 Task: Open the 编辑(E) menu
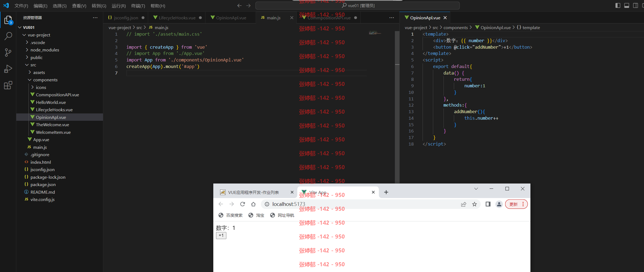pos(40,6)
